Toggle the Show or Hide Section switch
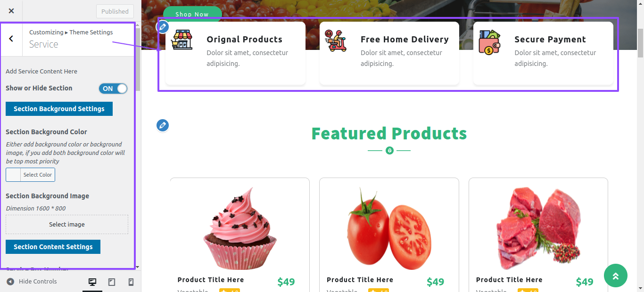Screen dimensions: 644x292 pyautogui.click(x=113, y=89)
